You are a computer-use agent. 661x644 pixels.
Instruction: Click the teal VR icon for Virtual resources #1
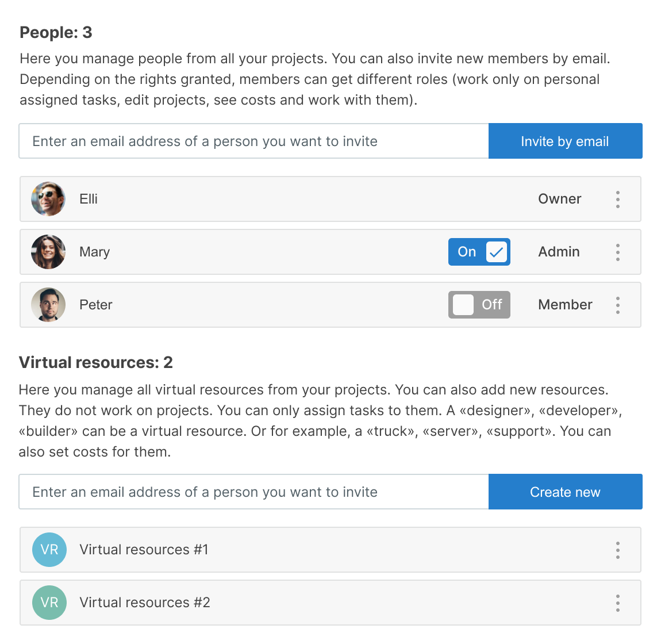(x=49, y=550)
